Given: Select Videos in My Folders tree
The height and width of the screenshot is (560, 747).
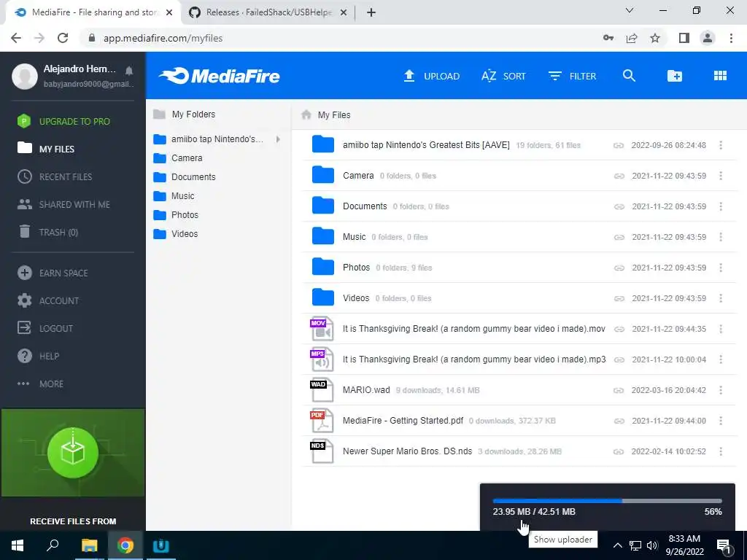Looking at the screenshot, I should coord(185,234).
